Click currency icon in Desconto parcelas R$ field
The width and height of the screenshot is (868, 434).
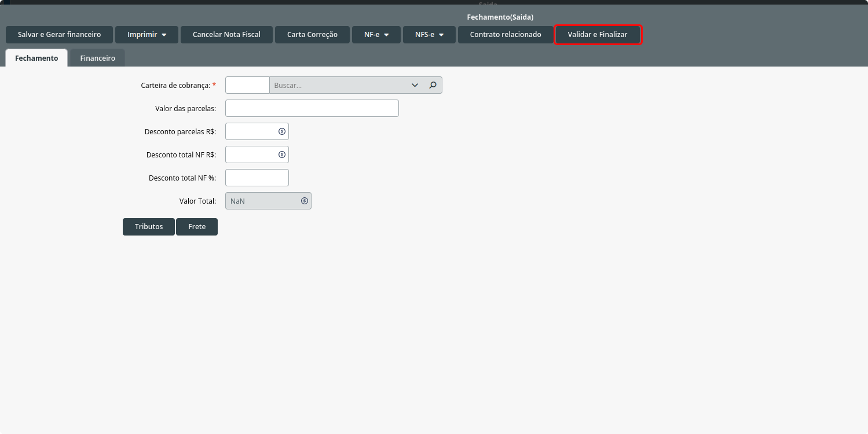click(x=282, y=131)
